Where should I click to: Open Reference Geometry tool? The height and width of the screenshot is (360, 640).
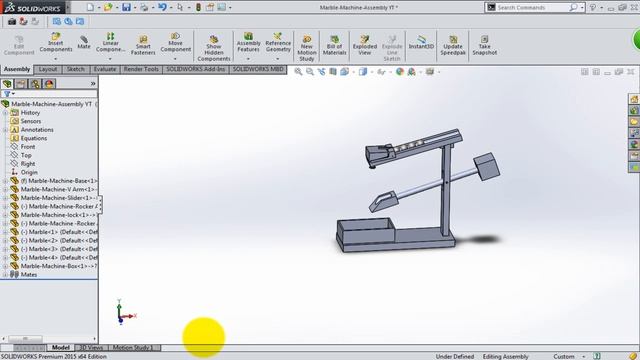pos(278,42)
